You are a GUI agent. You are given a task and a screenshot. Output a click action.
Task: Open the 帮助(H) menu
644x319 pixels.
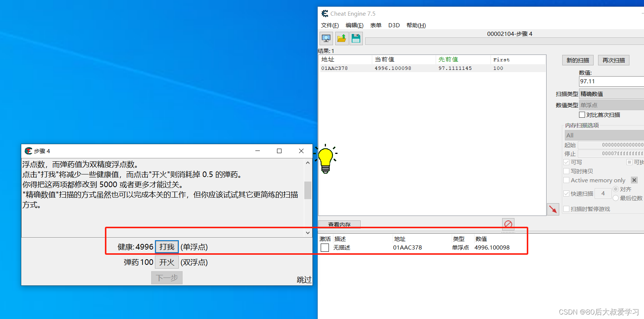click(x=416, y=25)
